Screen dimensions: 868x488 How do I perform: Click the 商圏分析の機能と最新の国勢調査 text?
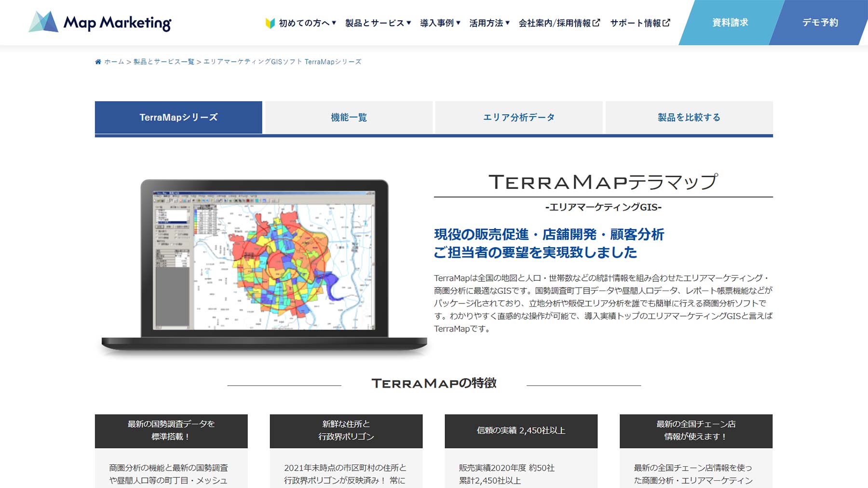pos(168,468)
